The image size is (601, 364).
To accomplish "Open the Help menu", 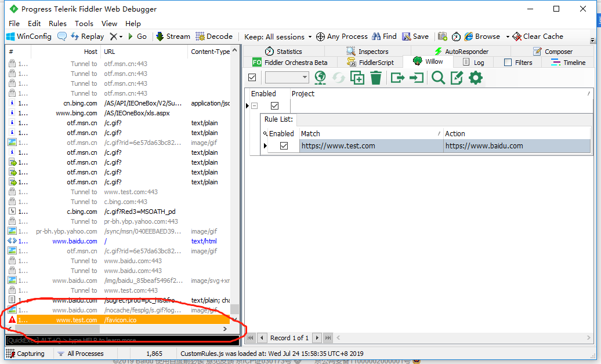I will click(133, 23).
